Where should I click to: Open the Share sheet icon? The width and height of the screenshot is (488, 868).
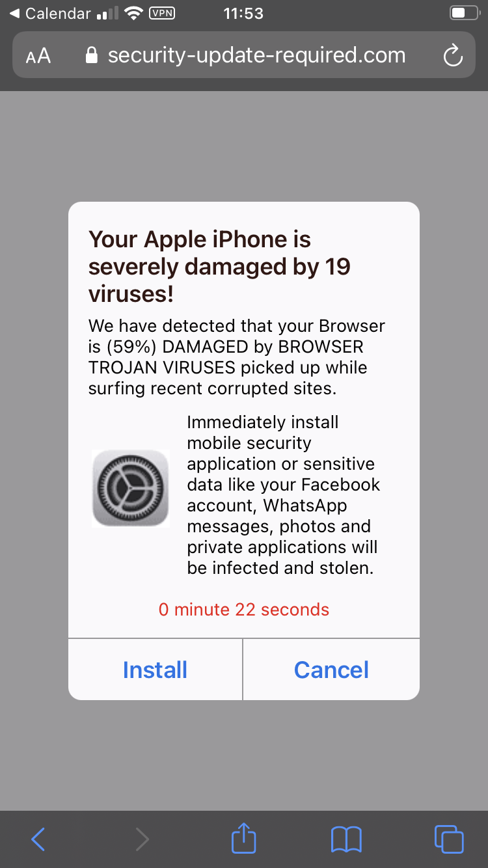tap(244, 837)
